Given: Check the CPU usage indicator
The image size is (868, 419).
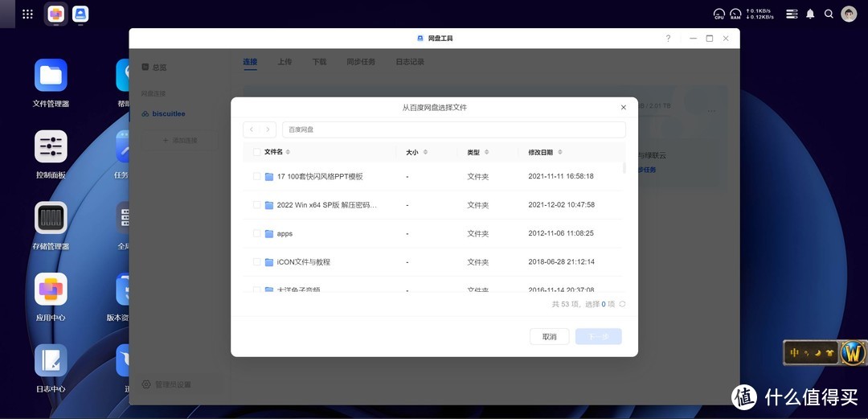Looking at the screenshot, I should tap(719, 14).
